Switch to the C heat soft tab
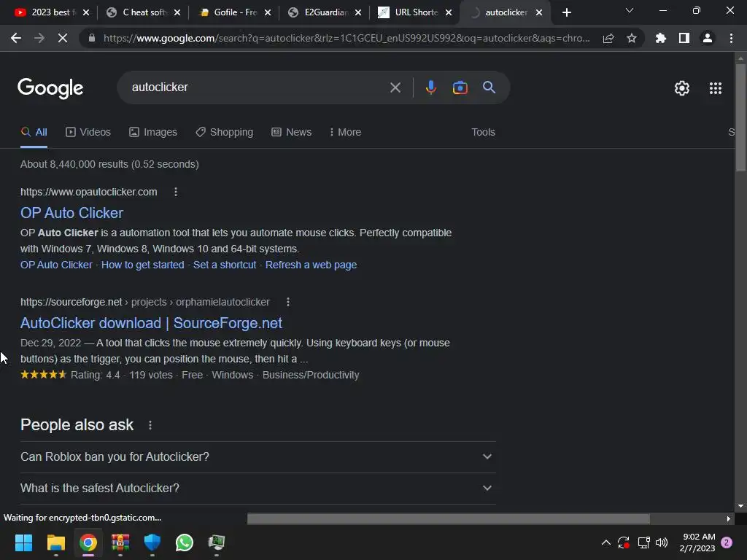This screenshot has width=747, height=560. point(143,12)
